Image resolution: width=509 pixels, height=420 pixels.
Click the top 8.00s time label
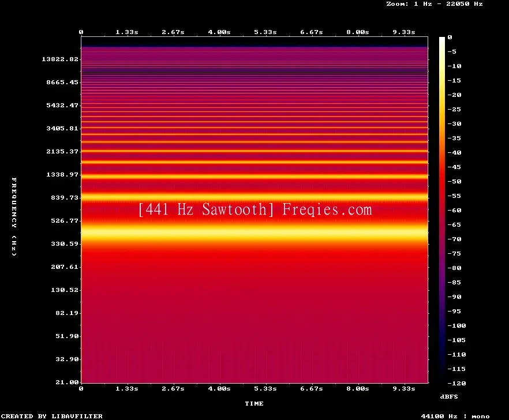tap(357, 32)
